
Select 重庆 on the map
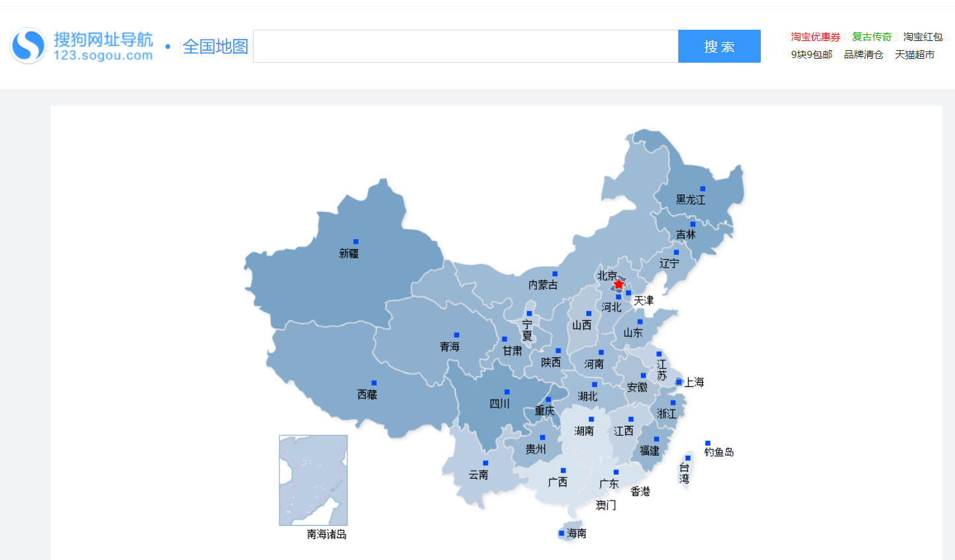coord(545,411)
